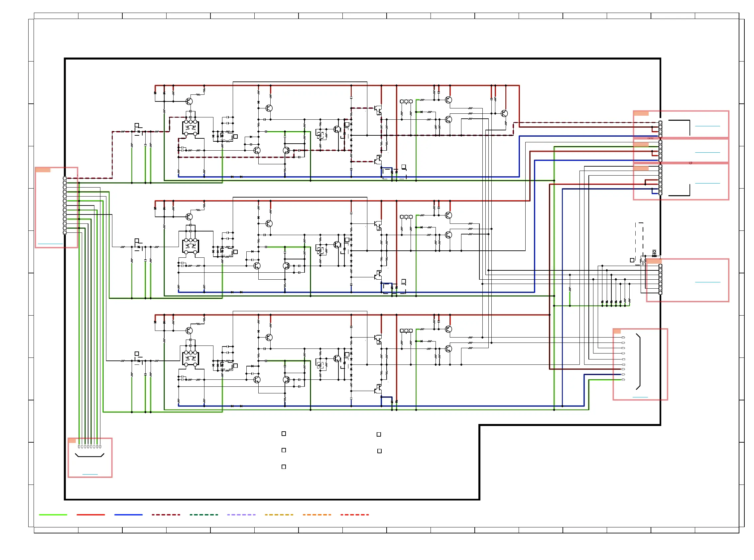Click the solid blue legend line
754x560 pixels.
pos(128,514)
